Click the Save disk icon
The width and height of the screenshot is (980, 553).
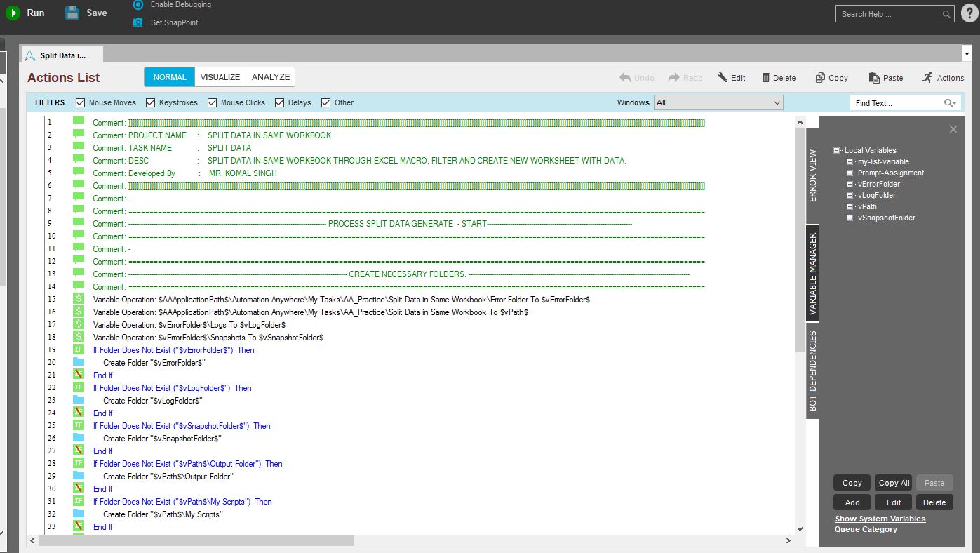[72, 13]
